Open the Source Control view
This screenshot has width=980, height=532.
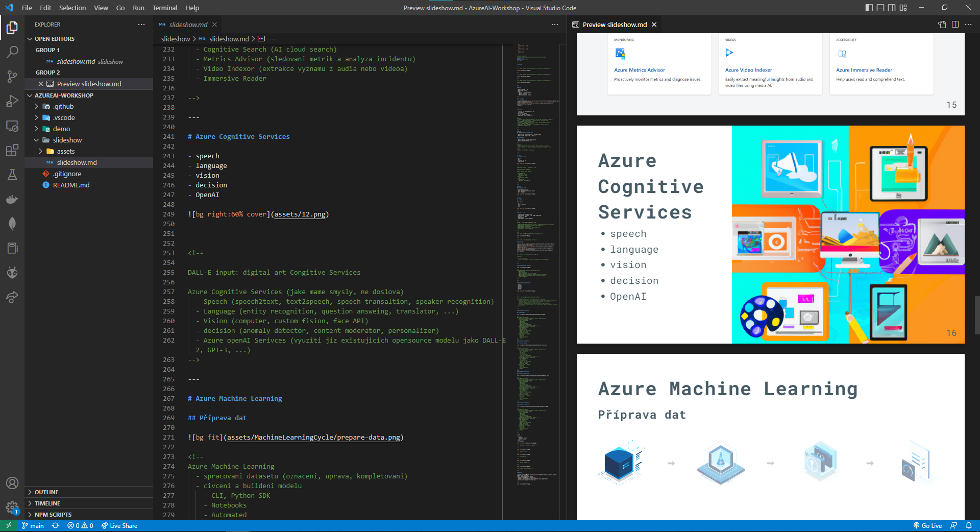point(12,77)
